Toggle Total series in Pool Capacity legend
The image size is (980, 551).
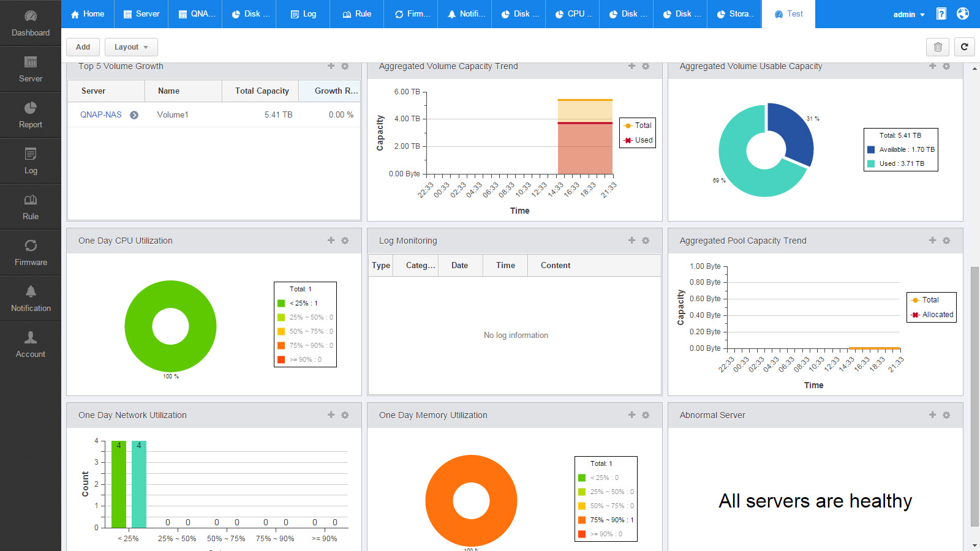(x=925, y=300)
